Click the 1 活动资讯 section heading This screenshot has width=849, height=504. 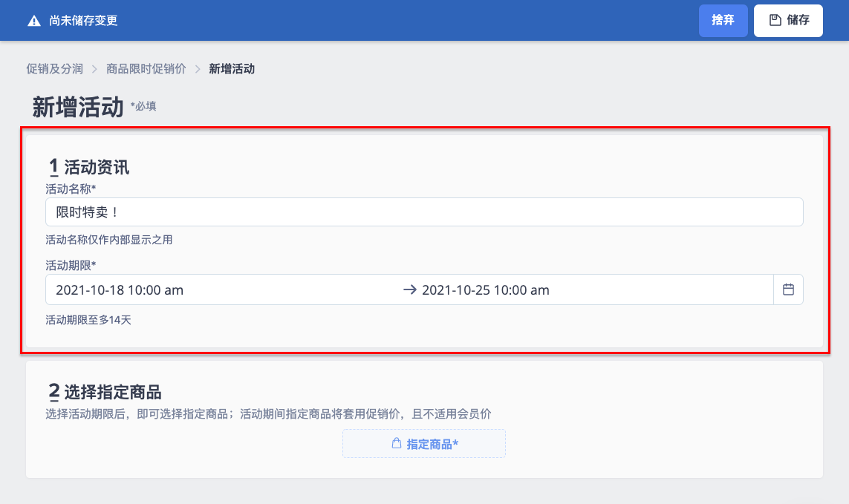89,167
